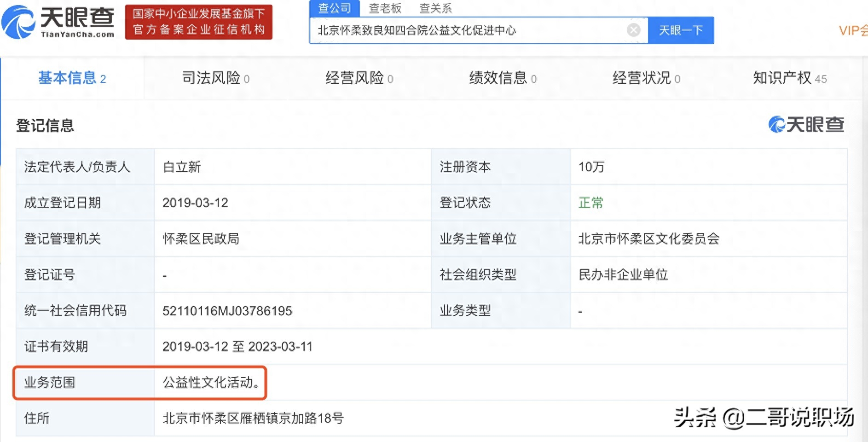
Task: Select validity period 2019-03-12 至 2023-03-11
Action: pos(237,346)
